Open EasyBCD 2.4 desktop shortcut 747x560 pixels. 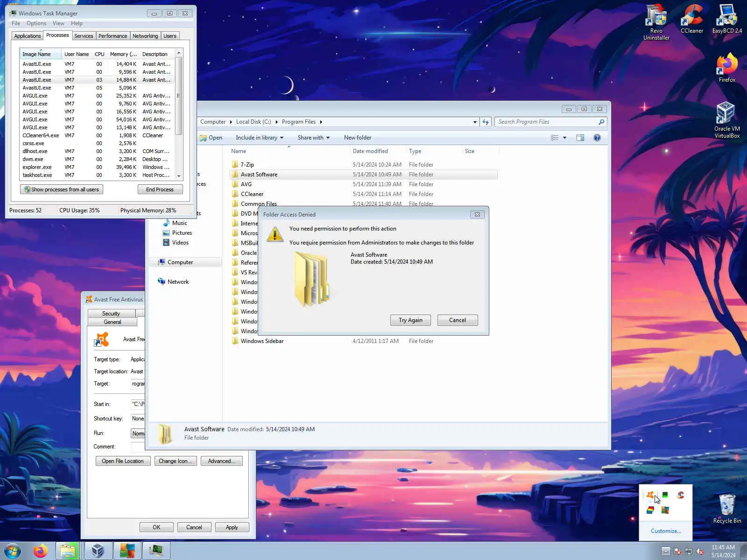(x=727, y=19)
